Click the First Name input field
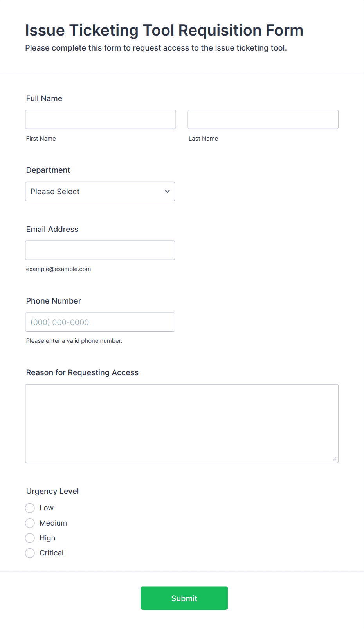Viewport: 364px width, 629px height. pos(101,119)
